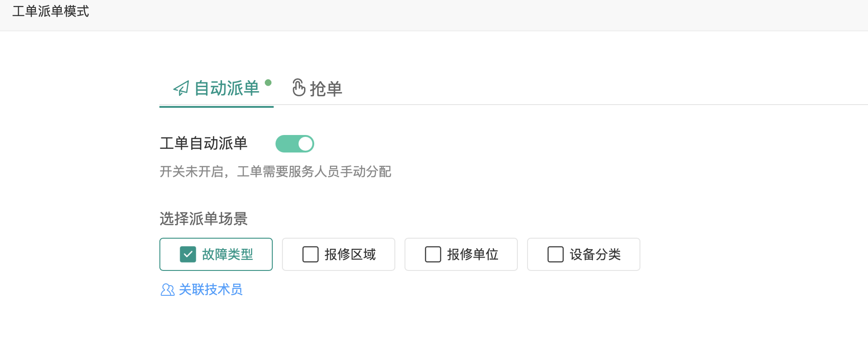
Task: Click the checkmark icon inside 故障类型 box
Action: point(187,254)
